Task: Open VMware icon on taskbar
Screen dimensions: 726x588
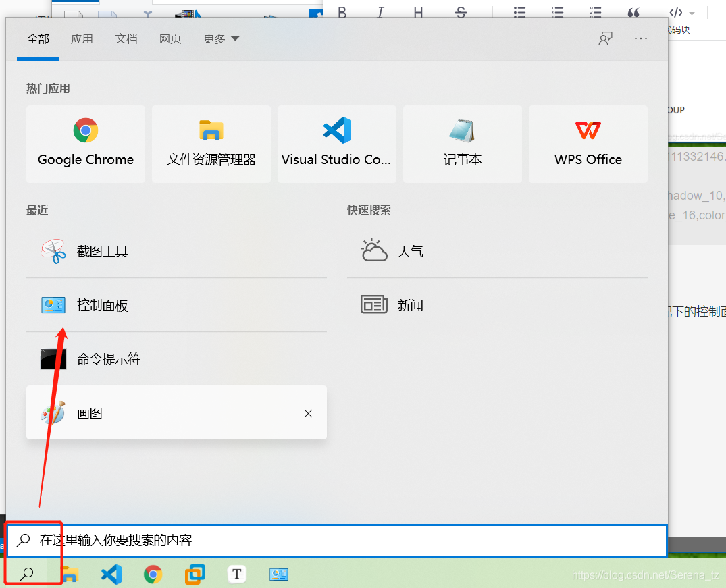Action: tap(195, 574)
